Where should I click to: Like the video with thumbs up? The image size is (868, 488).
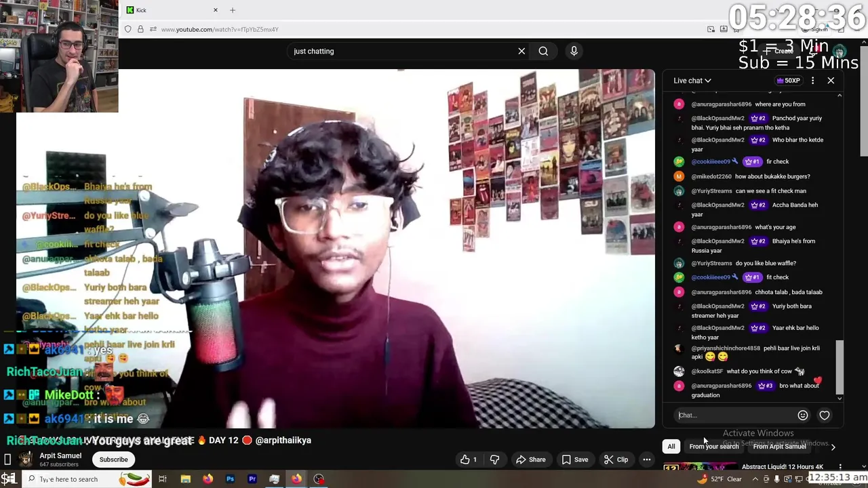click(x=469, y=460)
